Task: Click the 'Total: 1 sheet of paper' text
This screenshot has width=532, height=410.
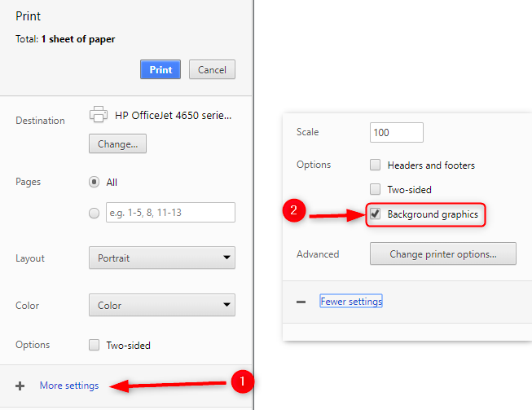Action: coord(65,39)
